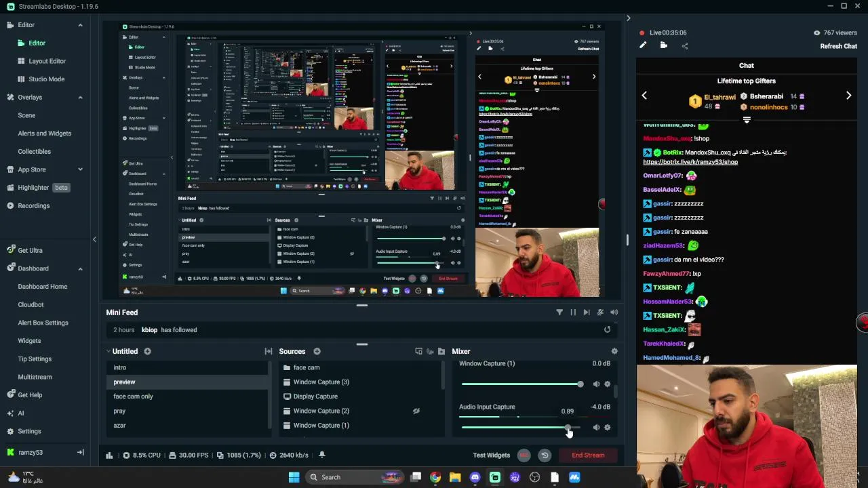Open Cloudbot in sidebar

(x=31, y=305)
